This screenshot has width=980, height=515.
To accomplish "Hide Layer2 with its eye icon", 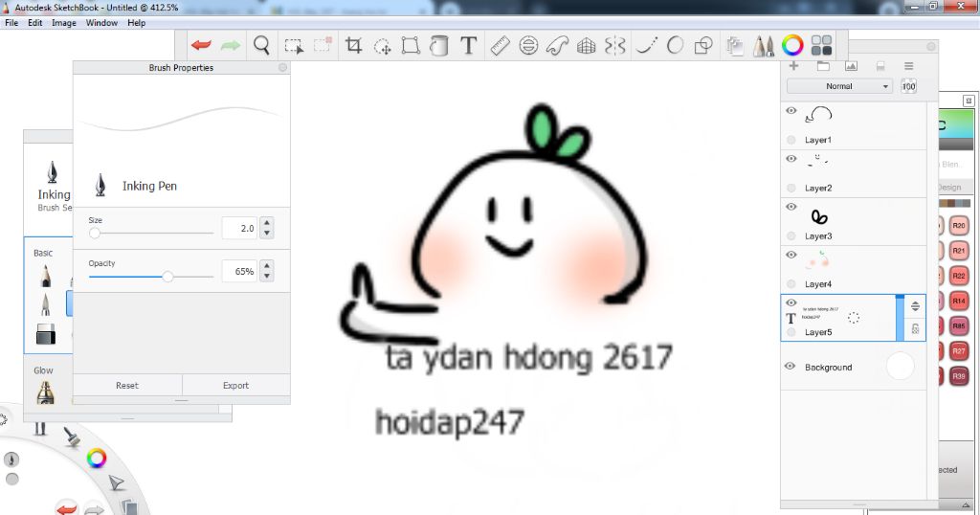I will point(791,159).
